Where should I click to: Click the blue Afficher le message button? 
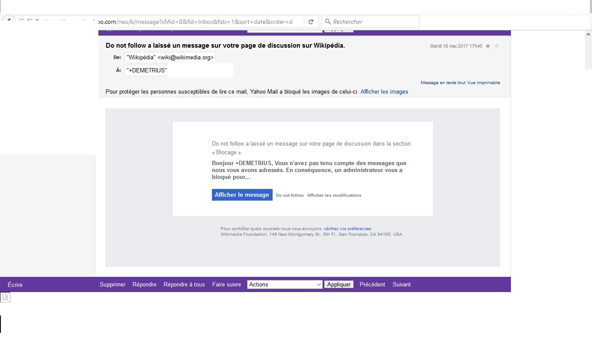tap(242, 195)
